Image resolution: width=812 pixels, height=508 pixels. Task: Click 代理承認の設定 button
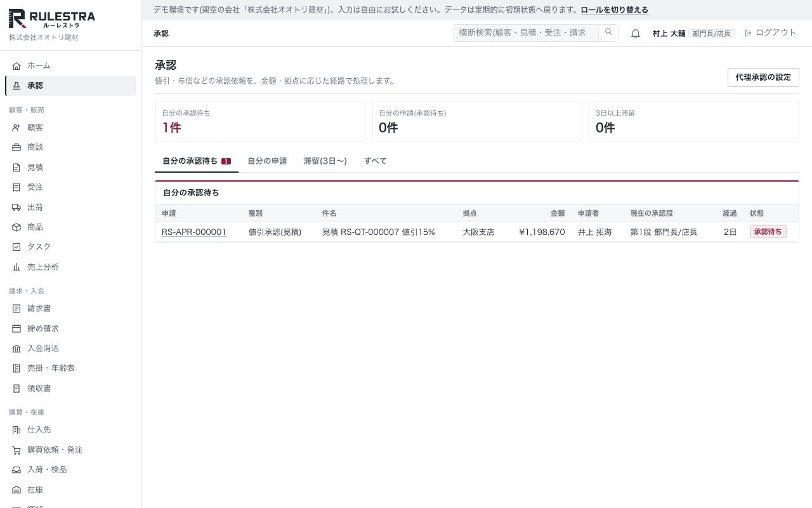pos(763,77)
